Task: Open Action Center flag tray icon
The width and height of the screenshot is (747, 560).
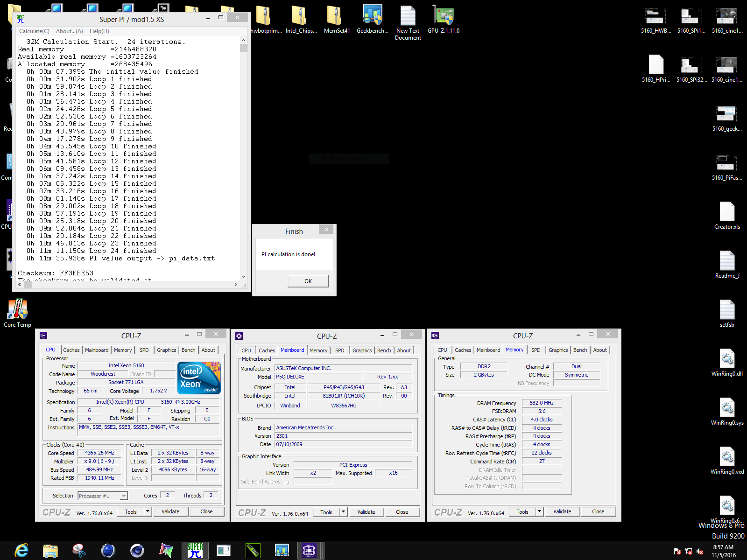Action: pyautogui.click(x=677, y=551)
